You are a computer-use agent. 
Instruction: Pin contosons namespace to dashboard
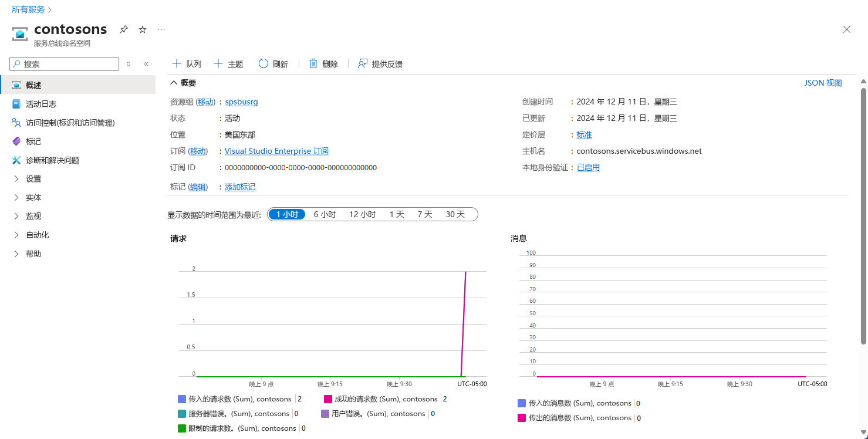(124, 29)
